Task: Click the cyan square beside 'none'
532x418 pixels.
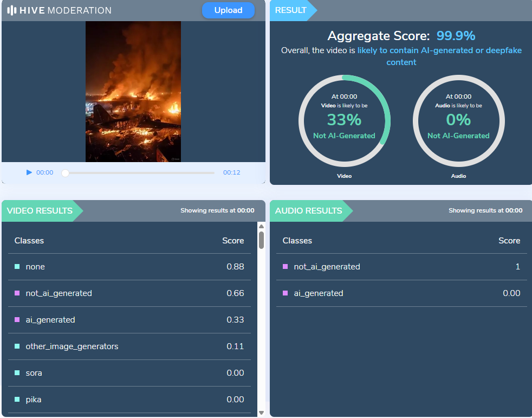Action: point(17,267)
